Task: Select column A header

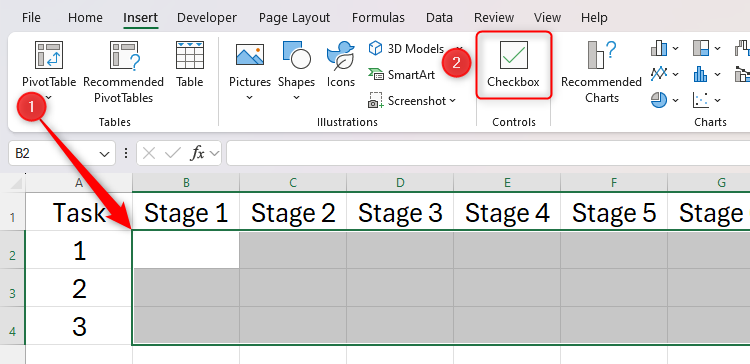Action: click(79, 183)
